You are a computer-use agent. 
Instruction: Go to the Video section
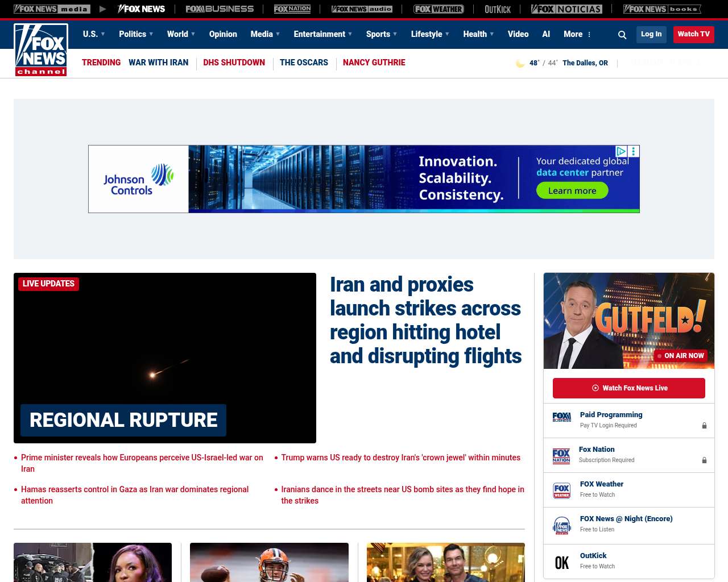[x=518, y=34]
